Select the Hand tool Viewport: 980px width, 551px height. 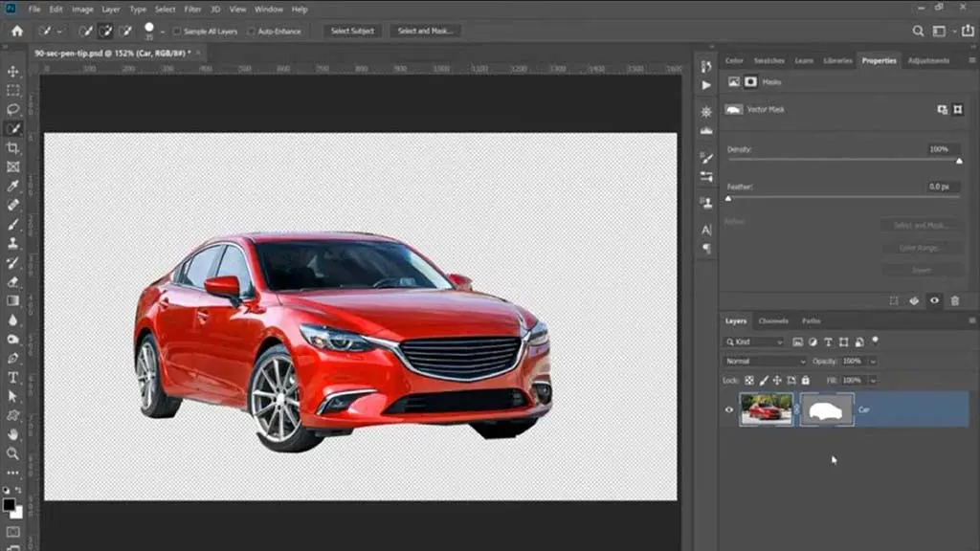pos(12,434)
